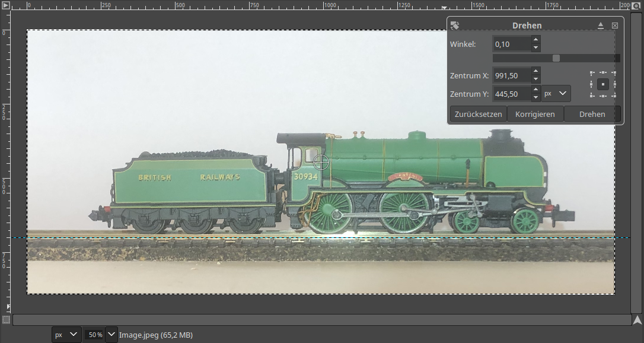Set rotation center to top-left handle
644x343 pixels.
click(x=592, y=73)
